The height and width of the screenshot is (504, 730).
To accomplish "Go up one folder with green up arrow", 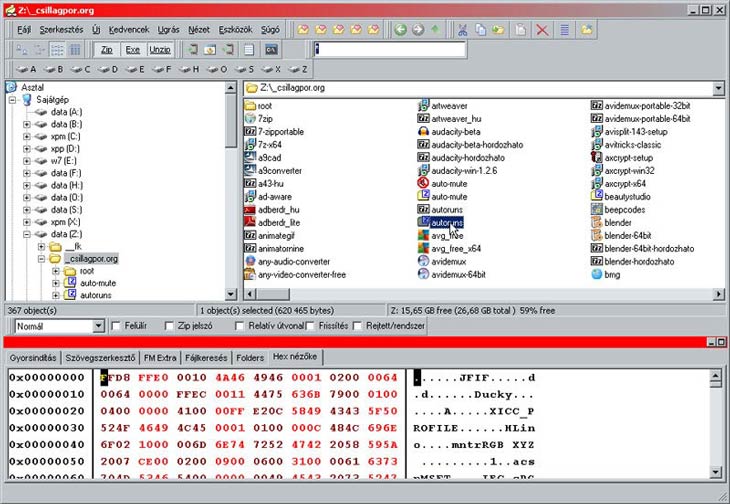I will pyautogui.click(x=435, y=30).
